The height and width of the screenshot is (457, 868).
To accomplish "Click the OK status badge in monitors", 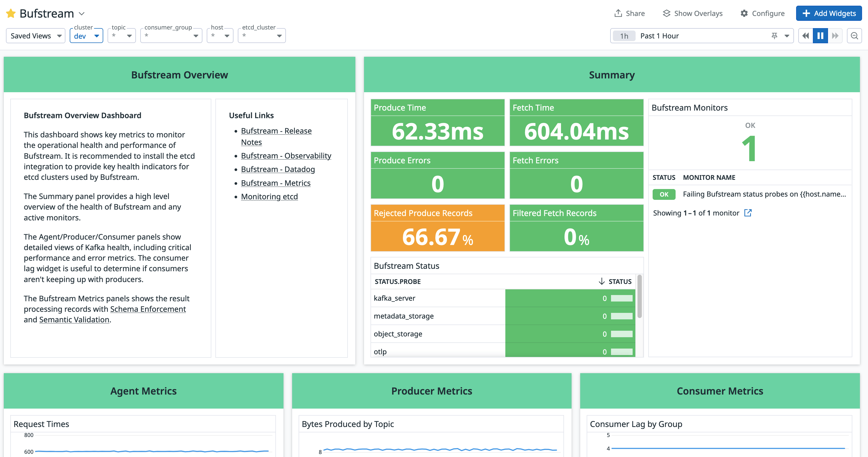I will click(x=664, y=194).
